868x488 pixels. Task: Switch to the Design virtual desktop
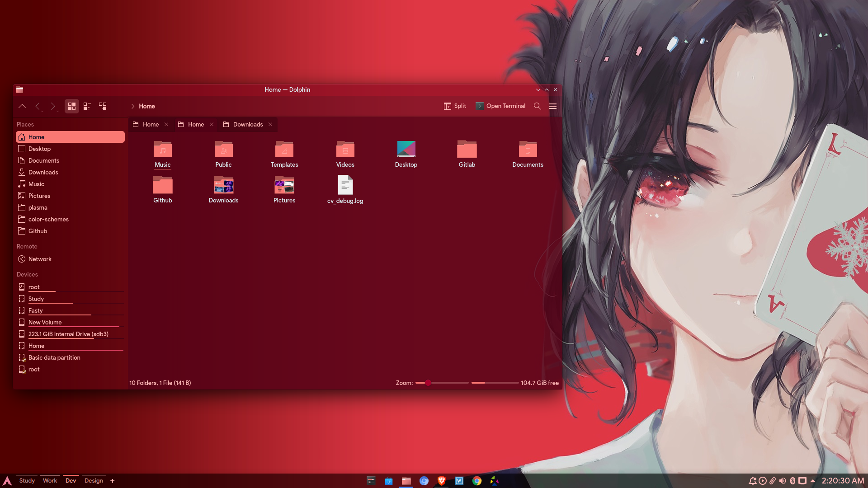coord(94,481)
